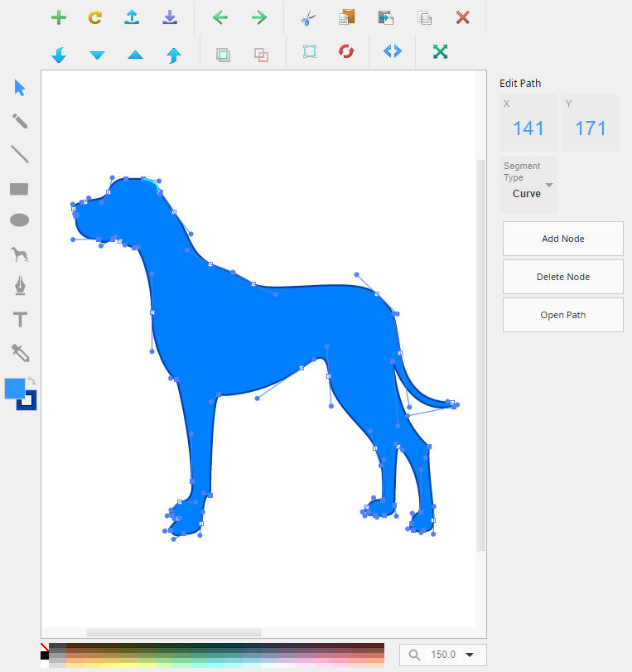Viewport: 632px width, 672px height.
Task: Click the green Redo right arrow
Action: click(x=259, y=17)
